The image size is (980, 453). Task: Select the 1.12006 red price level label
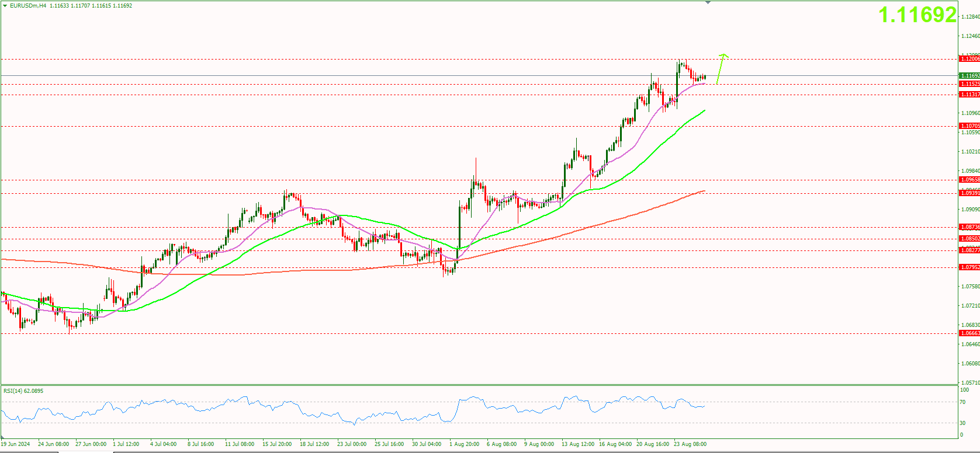point(969,59)
